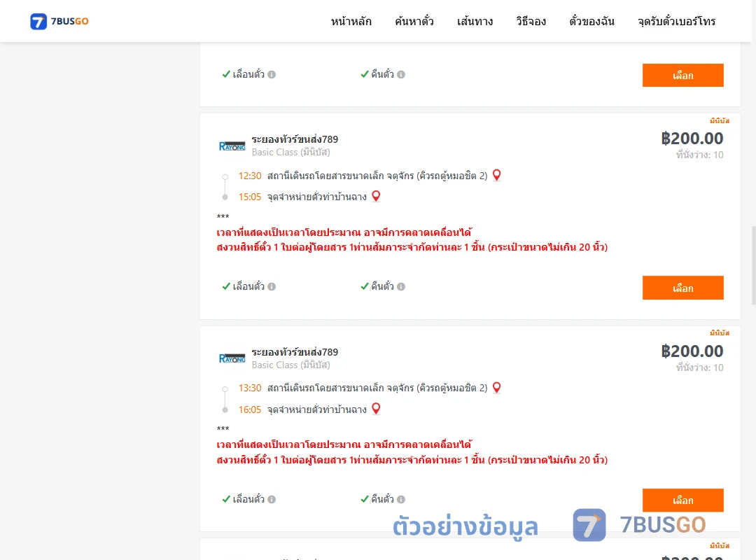Click คืนตั๋ว info icon in 13:30 trip
Viewport: 756px width, 560px height.
tap(401, 499)
